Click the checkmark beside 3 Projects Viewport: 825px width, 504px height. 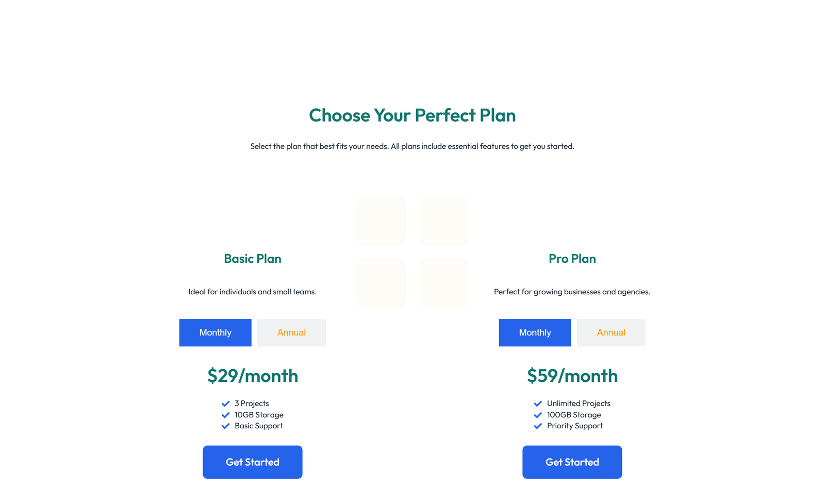point(225,404)
